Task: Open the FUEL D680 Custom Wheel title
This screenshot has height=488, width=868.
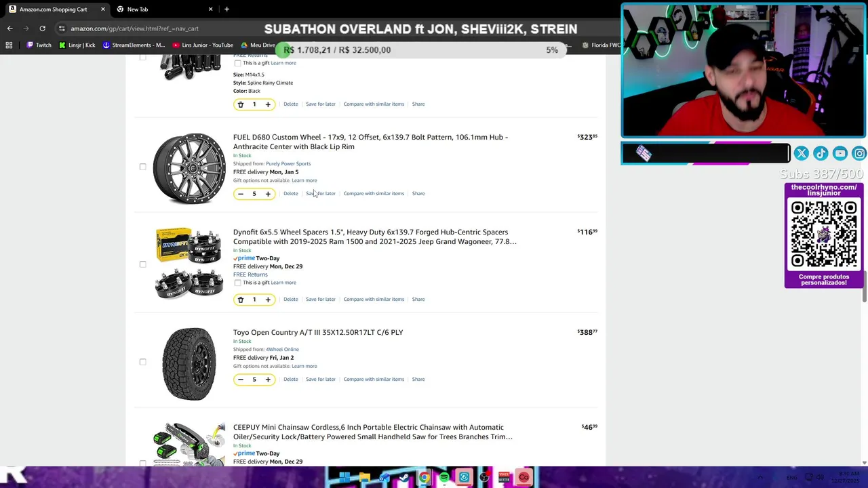Action: tap(370, 142)
